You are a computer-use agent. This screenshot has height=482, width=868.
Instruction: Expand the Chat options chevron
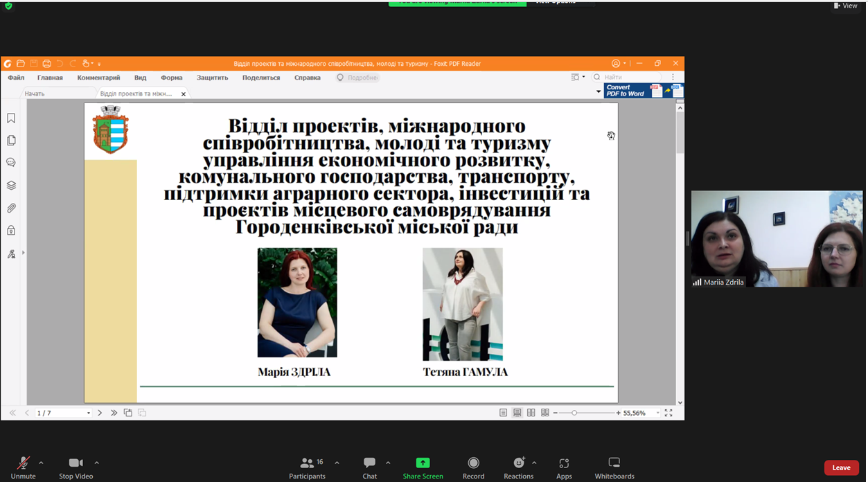[387, 461]
